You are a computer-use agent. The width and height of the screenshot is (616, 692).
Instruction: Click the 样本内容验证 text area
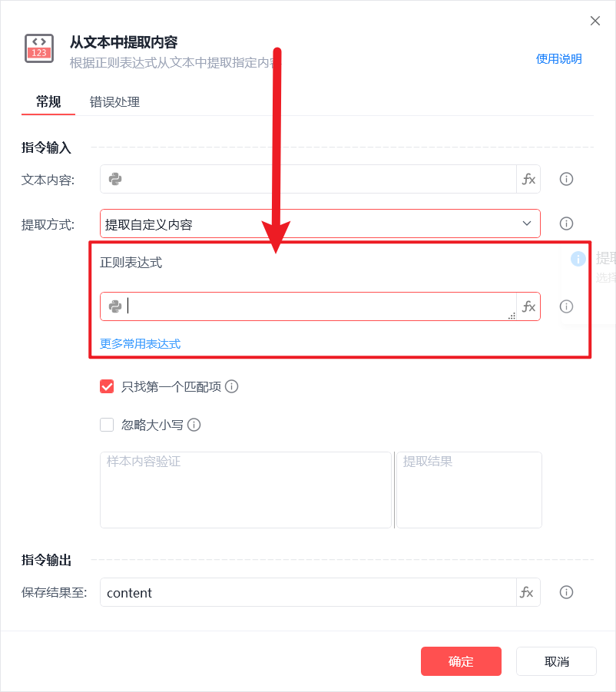click(x=246, y=490)
